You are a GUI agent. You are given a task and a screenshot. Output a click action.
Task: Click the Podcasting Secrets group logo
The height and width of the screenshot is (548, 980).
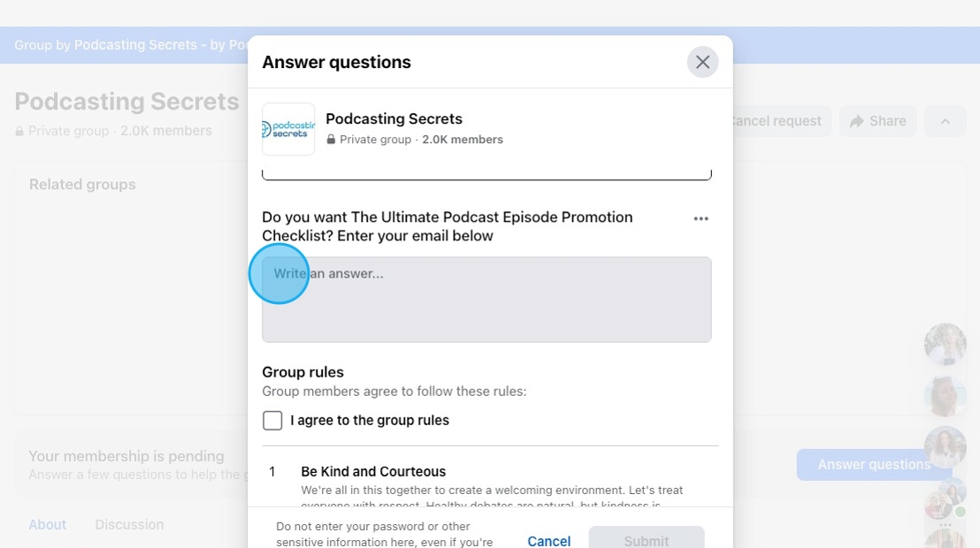click(288, 129)
